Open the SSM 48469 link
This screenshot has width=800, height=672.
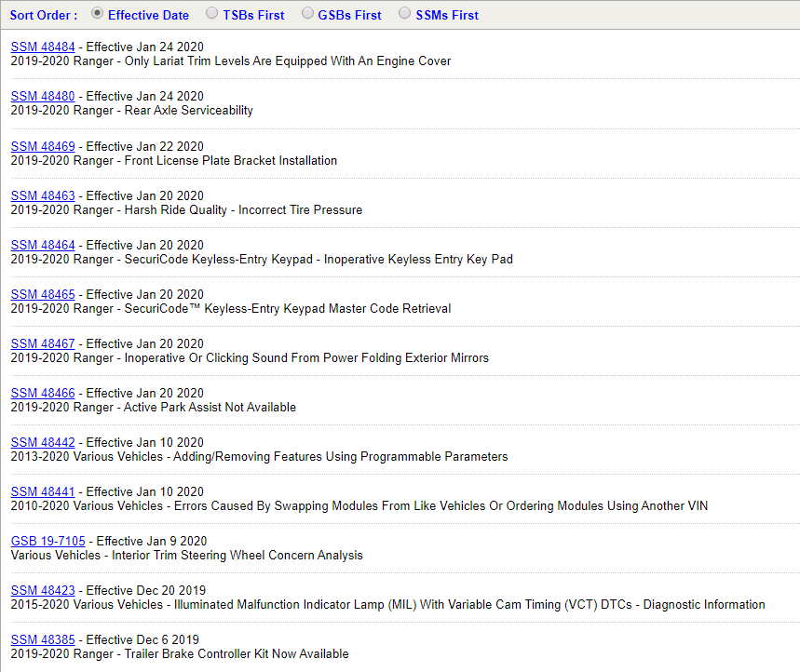[x=43, y=146]
